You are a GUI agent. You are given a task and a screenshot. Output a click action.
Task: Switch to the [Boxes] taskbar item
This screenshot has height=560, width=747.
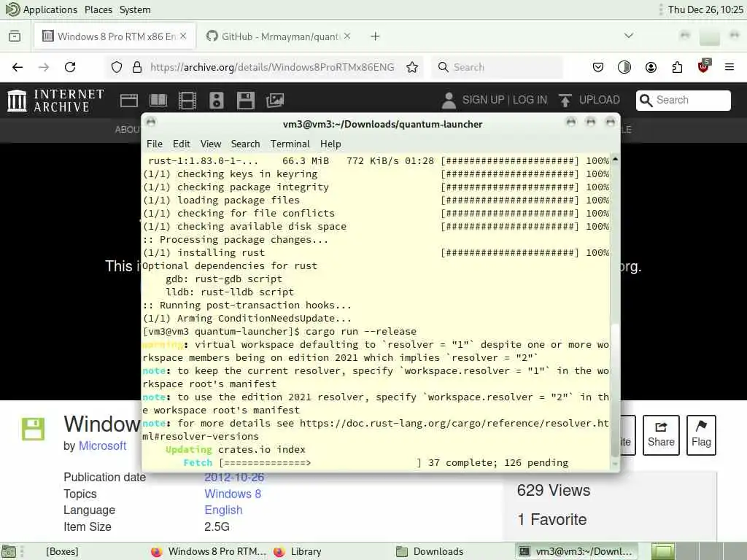tap(62, 551)
